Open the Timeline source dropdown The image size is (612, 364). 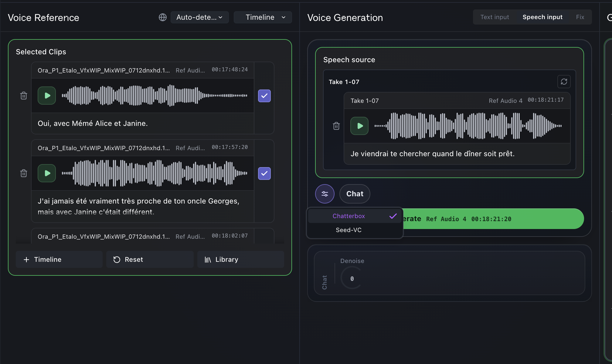(x=263, y=17)
